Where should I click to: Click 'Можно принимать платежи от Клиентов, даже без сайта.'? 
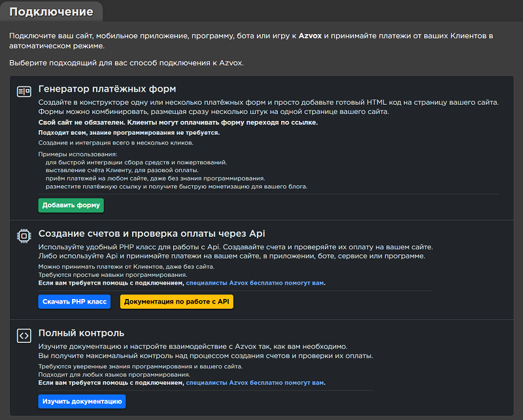(126, 267)
